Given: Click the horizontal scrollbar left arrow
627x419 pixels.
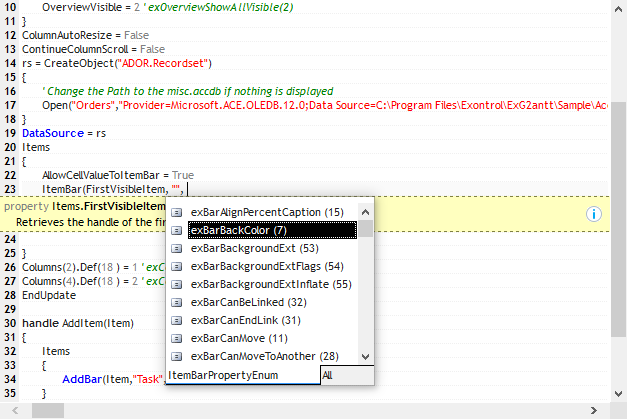Looking at the screenshot, I should [x=9, y=411].
